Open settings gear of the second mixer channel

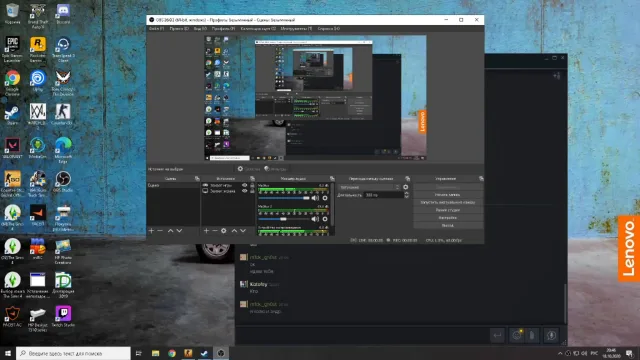point(325,219)
